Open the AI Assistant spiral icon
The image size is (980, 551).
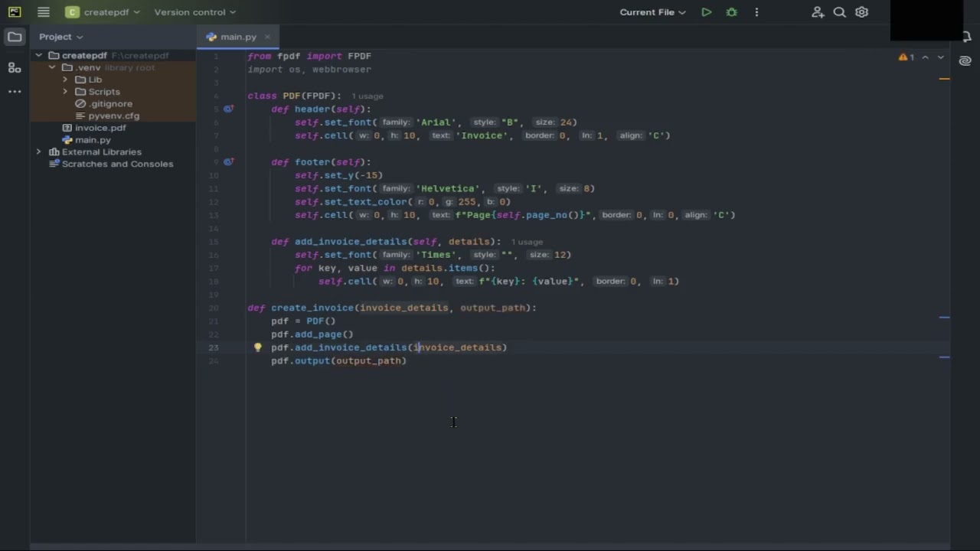tap(965, 60)
